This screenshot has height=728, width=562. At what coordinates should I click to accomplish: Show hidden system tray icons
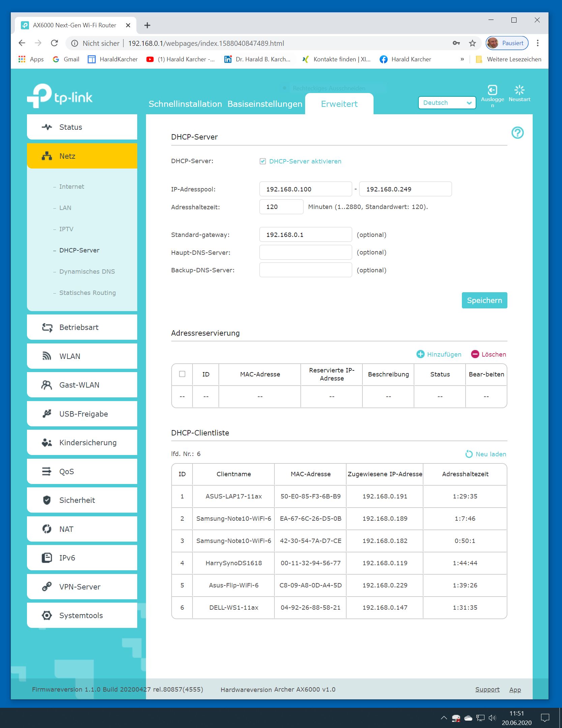[x=444, y=718]
